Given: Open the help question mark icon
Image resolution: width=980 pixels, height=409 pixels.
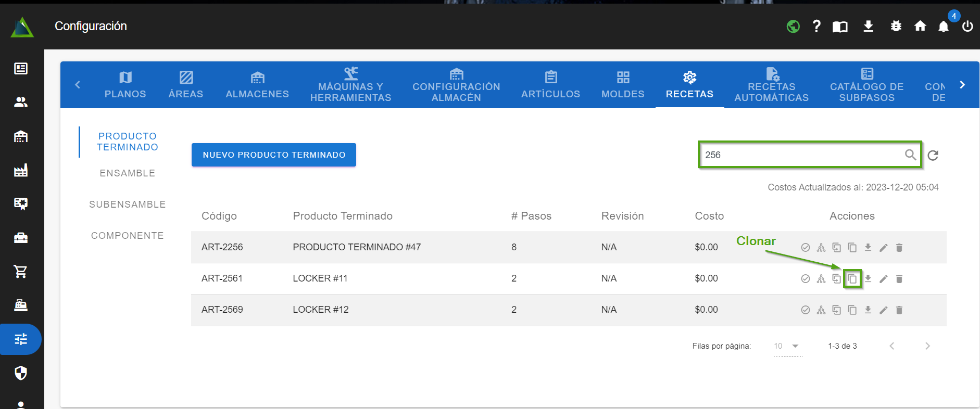Looking at the screenshot, I should pyautogui.click(x=816, y=27).
